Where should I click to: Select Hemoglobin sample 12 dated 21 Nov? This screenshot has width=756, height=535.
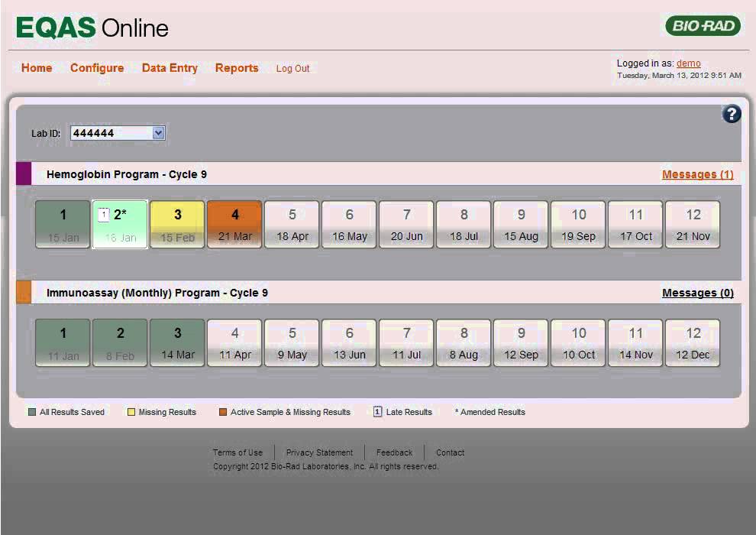[693, 225]
